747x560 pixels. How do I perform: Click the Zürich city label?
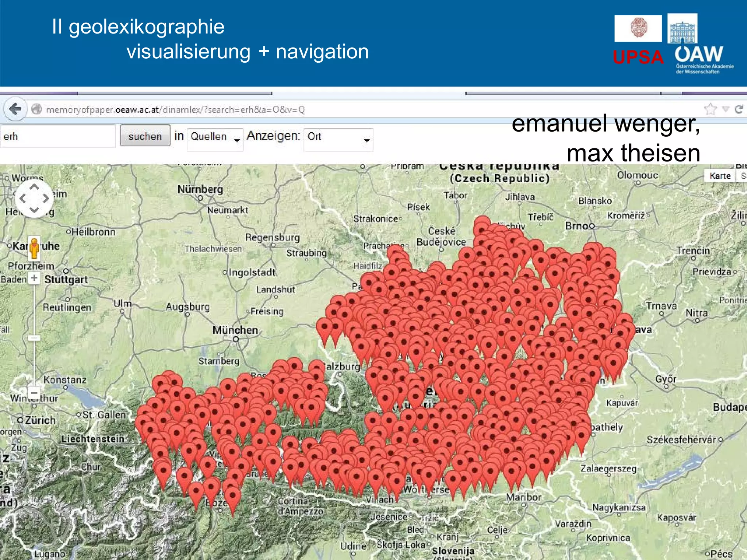[x=40, y=420]
